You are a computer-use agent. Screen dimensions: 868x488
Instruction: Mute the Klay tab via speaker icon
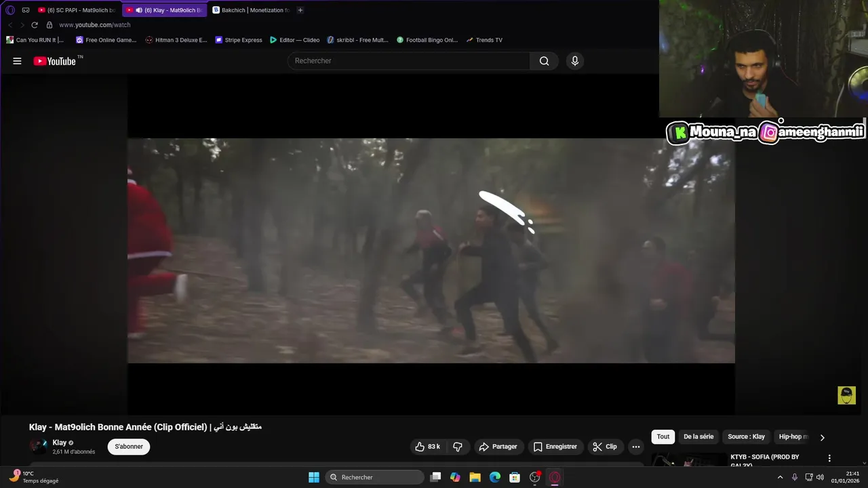(138, 10)
